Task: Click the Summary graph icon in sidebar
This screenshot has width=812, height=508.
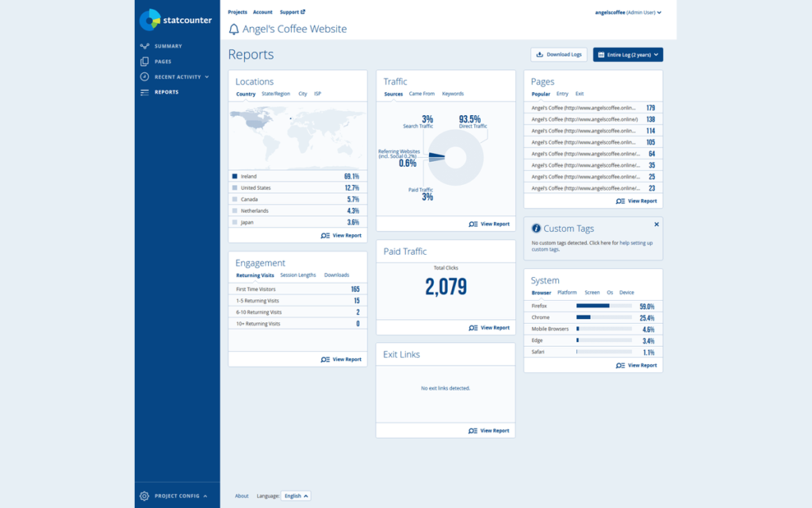Action: coord(144,46)
